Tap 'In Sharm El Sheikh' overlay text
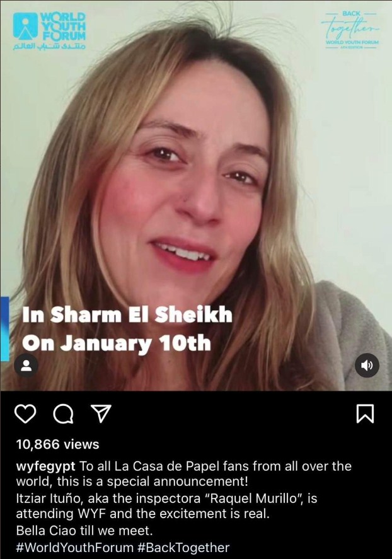The width and height of the screenshot is (392, 559). click(x=127, y=315)
